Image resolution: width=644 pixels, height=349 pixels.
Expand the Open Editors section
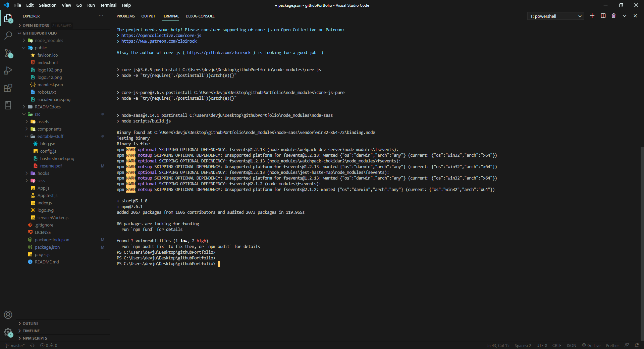tap(63, 26)
